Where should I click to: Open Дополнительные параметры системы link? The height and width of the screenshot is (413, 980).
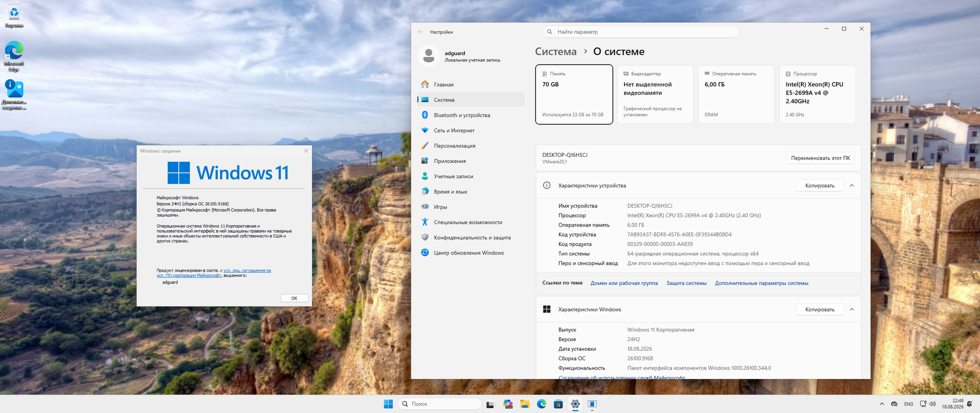(761, 283)
